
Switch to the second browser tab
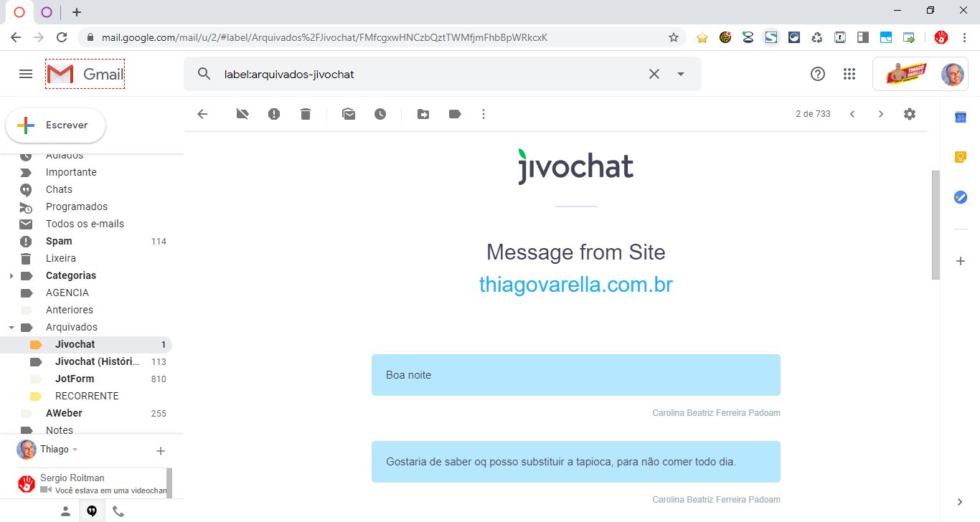[47, 12]
